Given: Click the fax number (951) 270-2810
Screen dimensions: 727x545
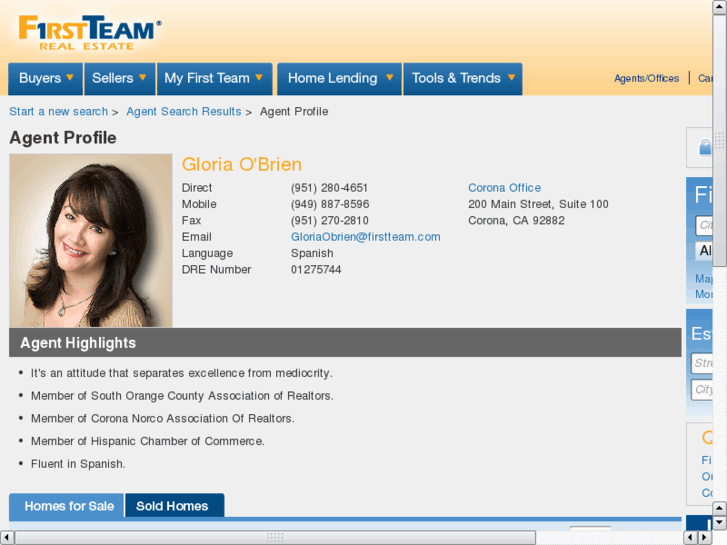Looking at the screenshot, I should [330, 220].
